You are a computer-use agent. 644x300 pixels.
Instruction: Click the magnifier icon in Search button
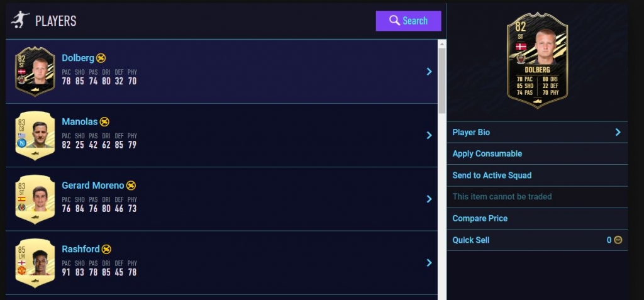click(x=394, y=21)
